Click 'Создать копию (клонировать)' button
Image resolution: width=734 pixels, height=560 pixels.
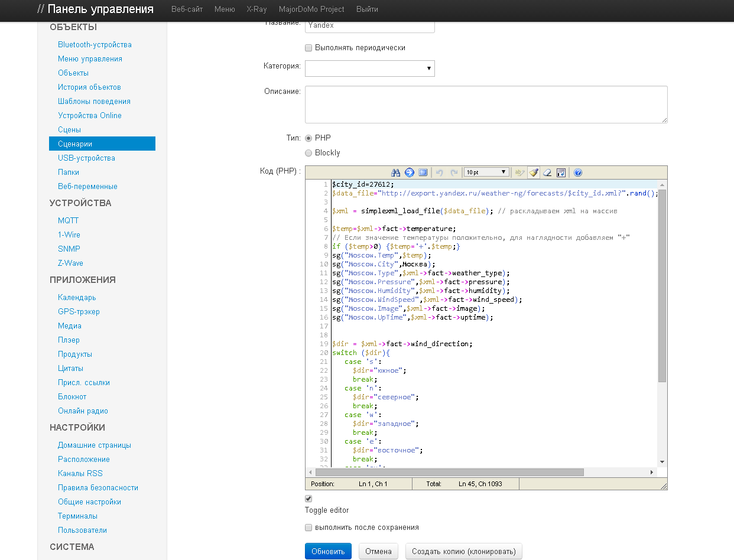click(x=463, y=551)
